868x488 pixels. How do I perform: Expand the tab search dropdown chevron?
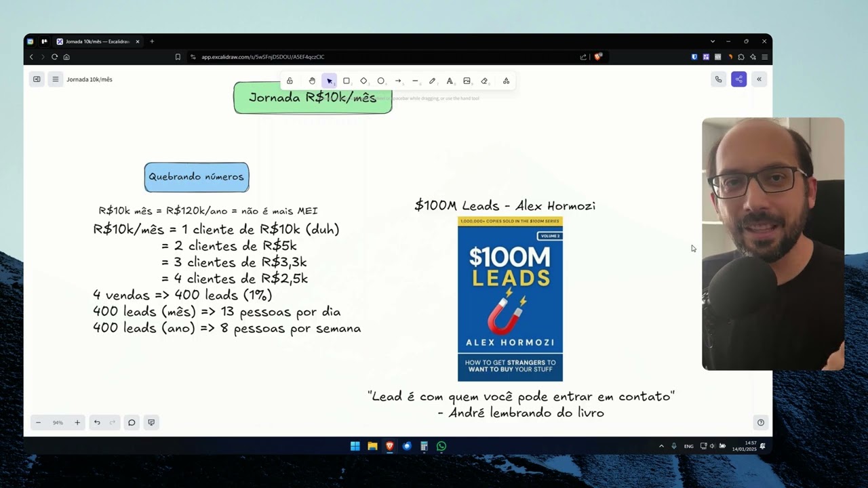(x=713, y=41)
